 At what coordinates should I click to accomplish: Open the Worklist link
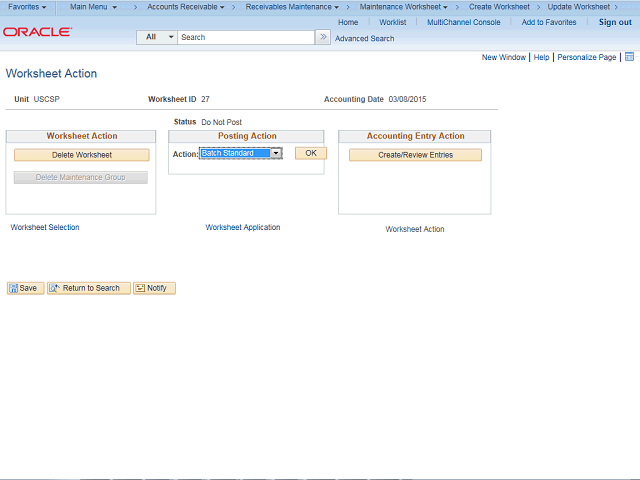coord(393,22)
